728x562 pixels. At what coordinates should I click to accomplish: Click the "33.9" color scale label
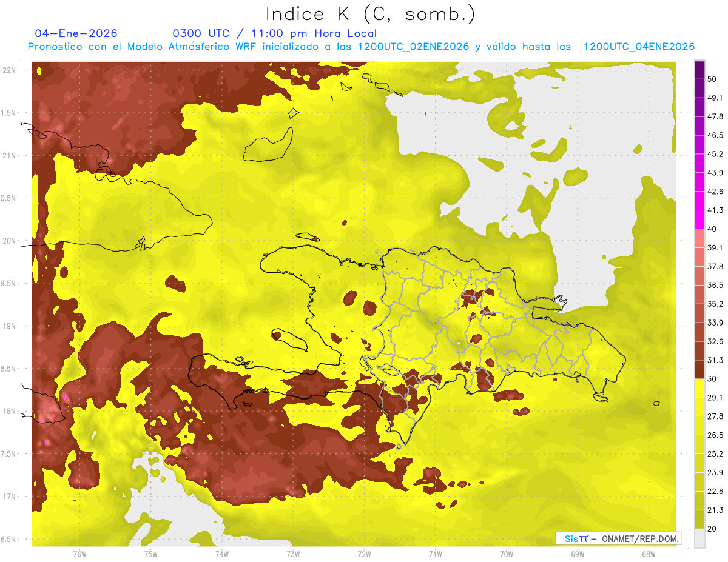tap(715, 323)
